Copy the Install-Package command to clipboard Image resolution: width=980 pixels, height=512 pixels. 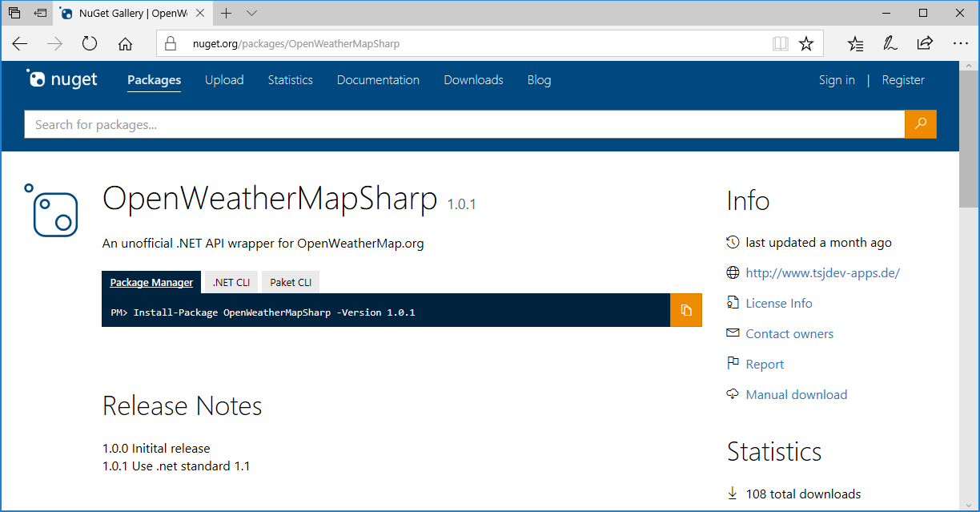coord(685,310)
